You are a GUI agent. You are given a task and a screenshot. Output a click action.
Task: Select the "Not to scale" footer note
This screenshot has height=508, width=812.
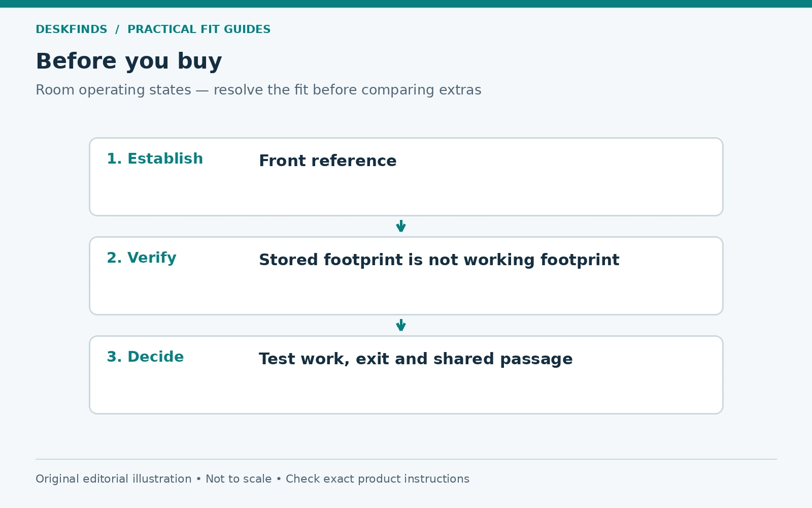(239, 479)
